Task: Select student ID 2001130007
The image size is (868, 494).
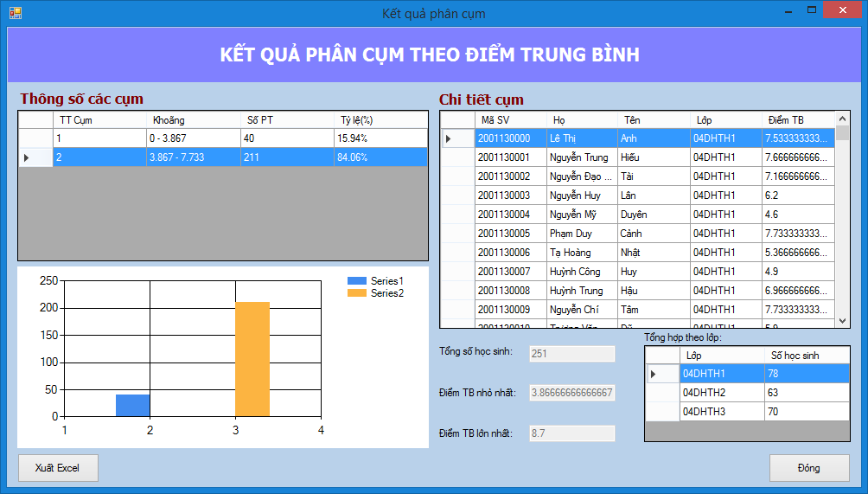Action: (511, 272)
